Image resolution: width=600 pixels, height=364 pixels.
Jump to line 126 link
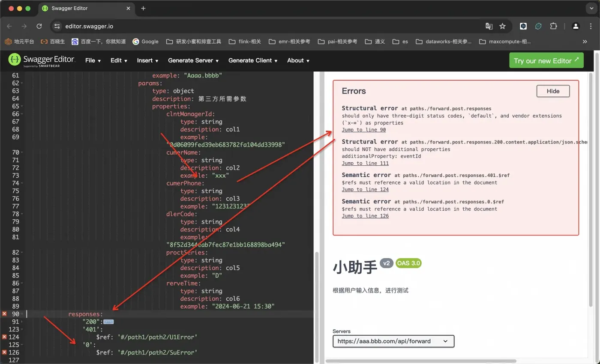pos(365,216)
